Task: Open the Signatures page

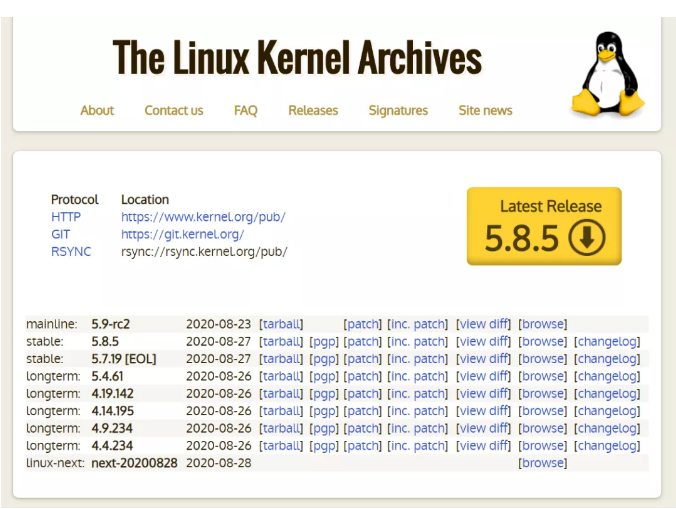Action: tap(398, 110)
